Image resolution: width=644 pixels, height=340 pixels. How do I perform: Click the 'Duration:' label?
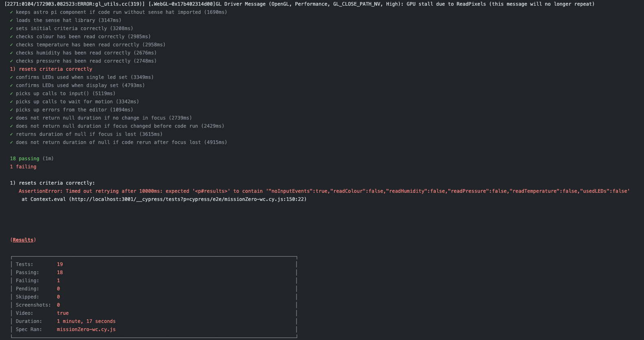tap(29, 321)
